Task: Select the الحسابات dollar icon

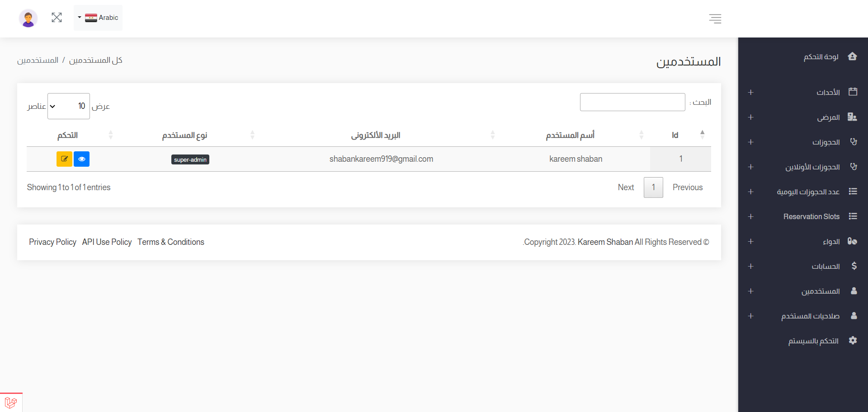Action: (x=854, y=266)
